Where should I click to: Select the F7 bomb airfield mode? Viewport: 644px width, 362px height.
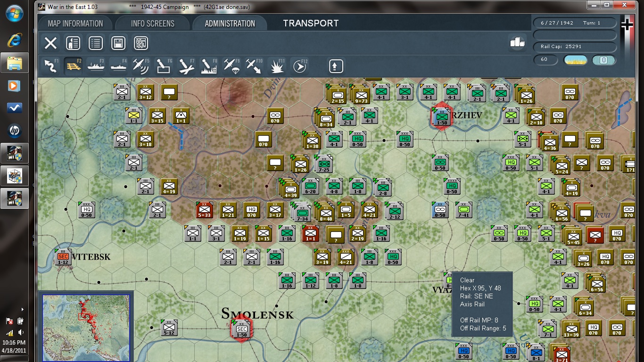tap(187, 66)
